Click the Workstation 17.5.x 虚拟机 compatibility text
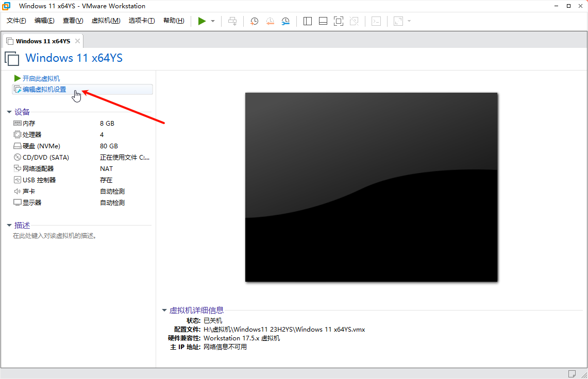This screenshot has height=379, width=588. pos(242,338)
